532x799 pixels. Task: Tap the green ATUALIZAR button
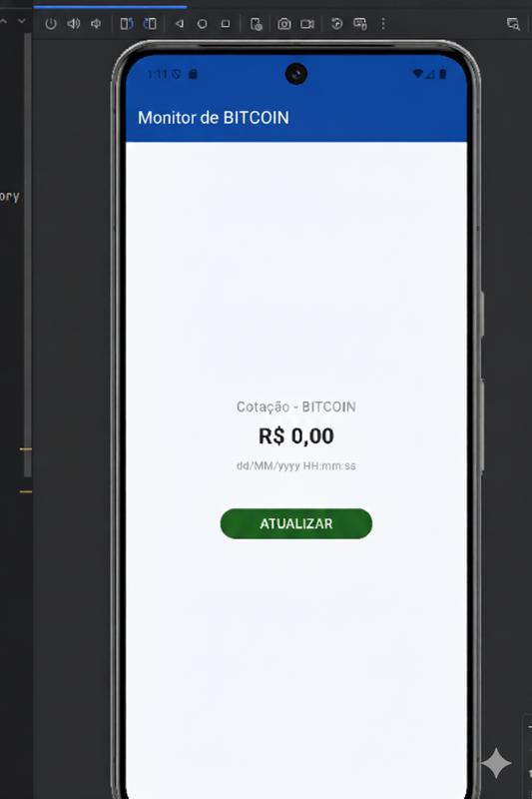click(296, 523)
